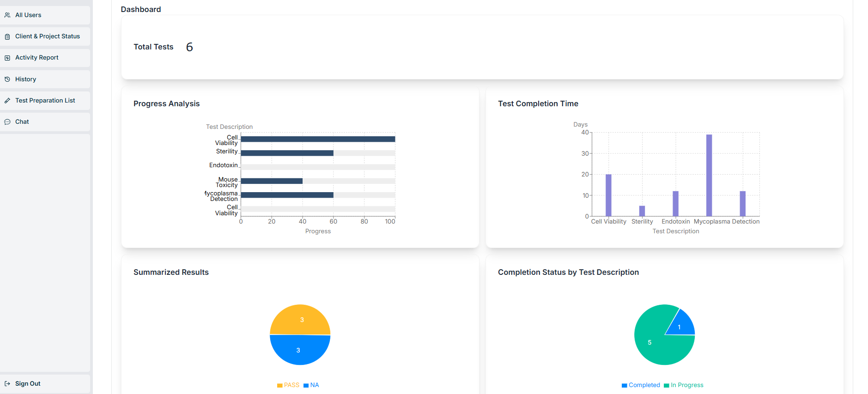Toggle the In Progress legend entry

pos(684,385)
